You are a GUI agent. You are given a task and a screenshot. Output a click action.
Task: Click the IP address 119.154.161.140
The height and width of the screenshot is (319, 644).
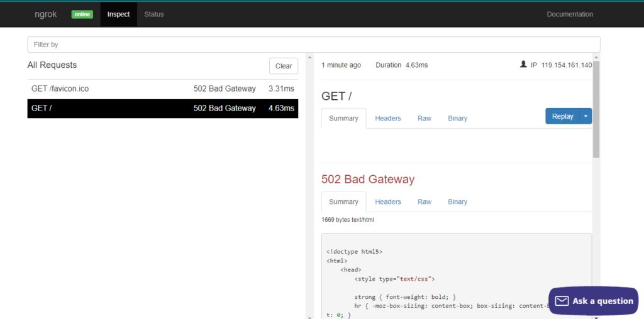567,65
